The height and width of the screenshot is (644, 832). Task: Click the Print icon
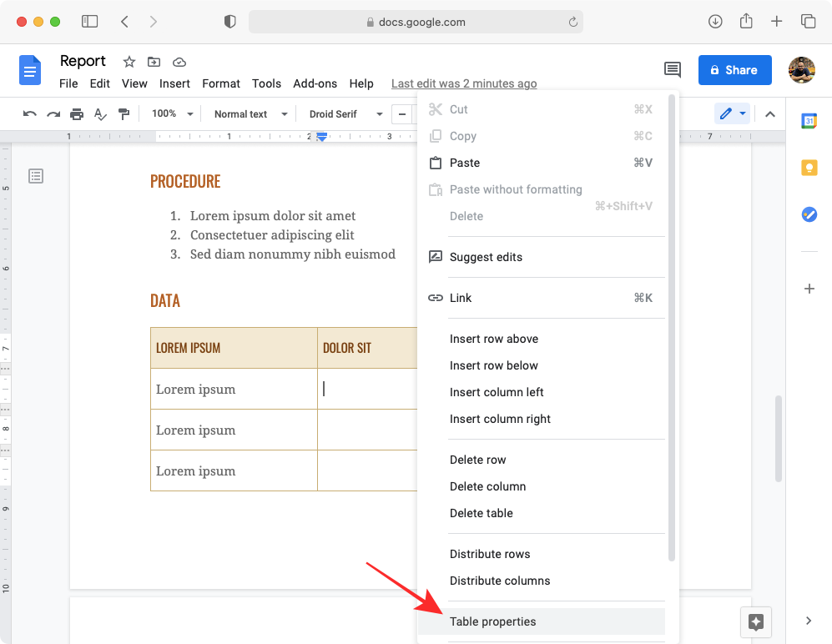tap(76, 113)
